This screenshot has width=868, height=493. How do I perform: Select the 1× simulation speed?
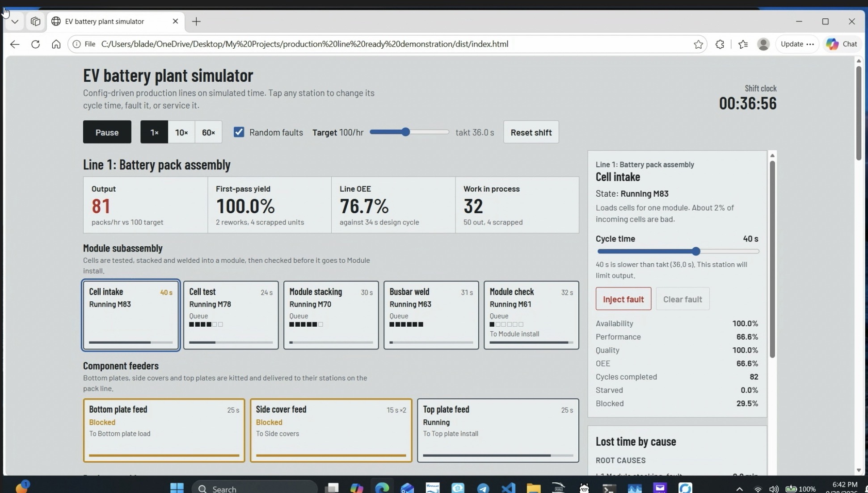pyautogui.click(x=154, y=132)
